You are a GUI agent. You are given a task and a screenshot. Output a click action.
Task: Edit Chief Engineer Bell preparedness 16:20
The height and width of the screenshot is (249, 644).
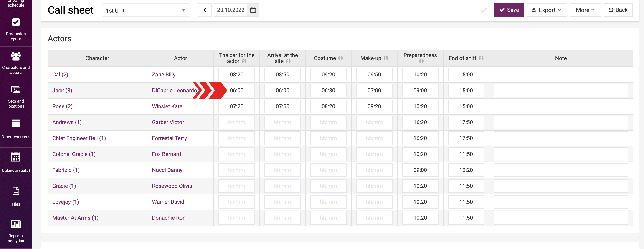(420, 138)
